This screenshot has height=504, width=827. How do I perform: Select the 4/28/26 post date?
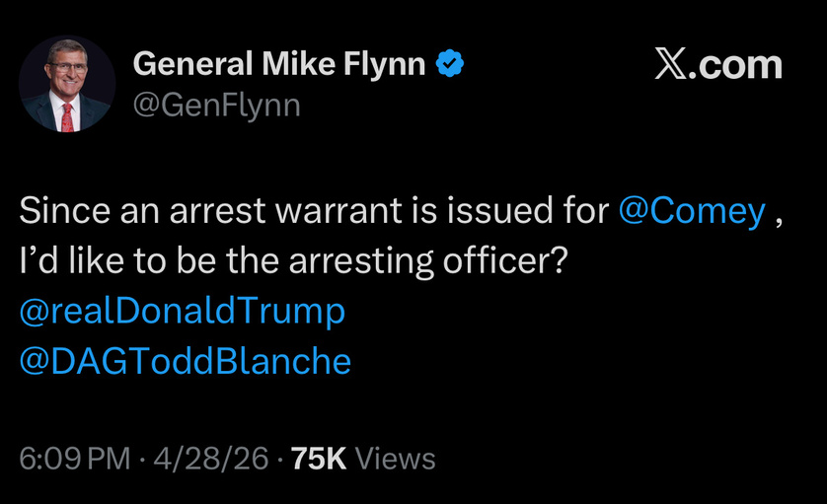(x=205, y=459)
